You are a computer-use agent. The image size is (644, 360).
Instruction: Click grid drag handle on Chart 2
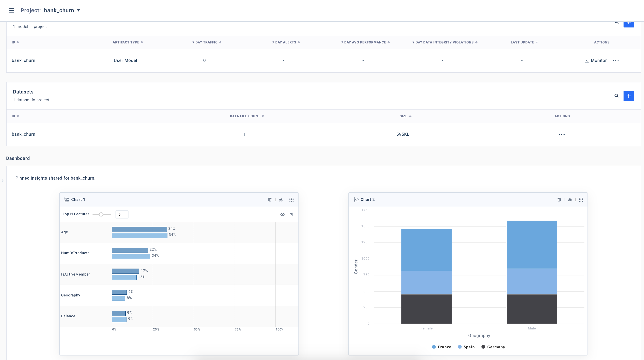point(581,199)
